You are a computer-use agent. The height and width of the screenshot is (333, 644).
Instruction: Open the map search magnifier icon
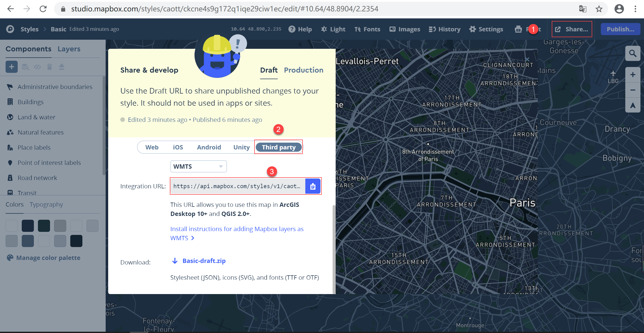(x=632, y=53)
